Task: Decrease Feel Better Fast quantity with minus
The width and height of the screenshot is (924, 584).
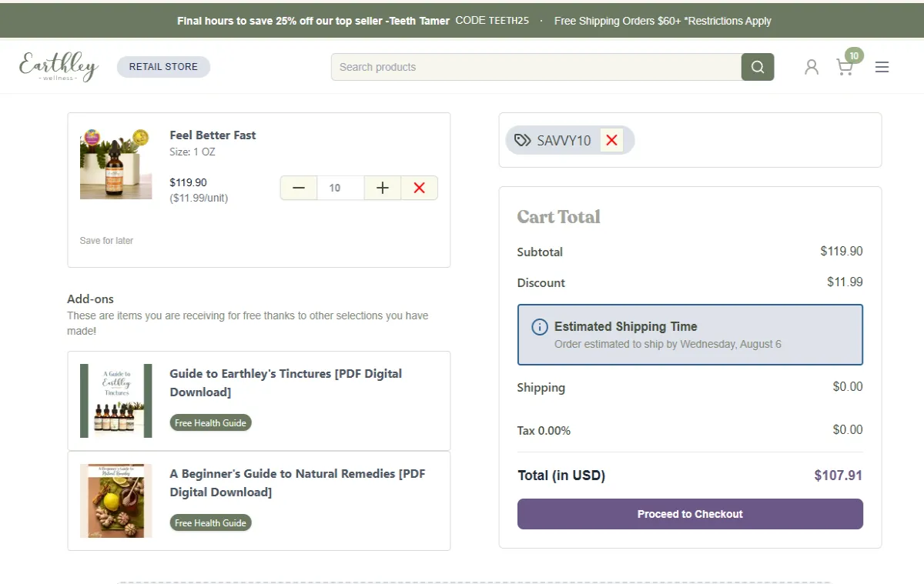Action: click(x=299, y=187)
